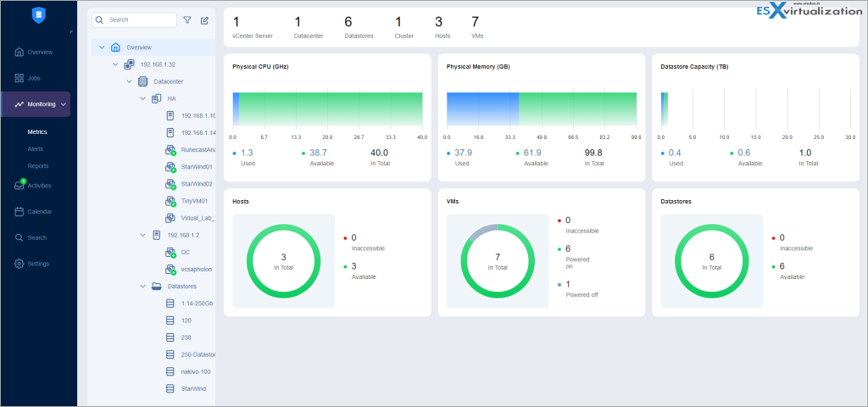Open the filter icon next to search
Viewport: 868px width, 407px height.
click(187, 20)
